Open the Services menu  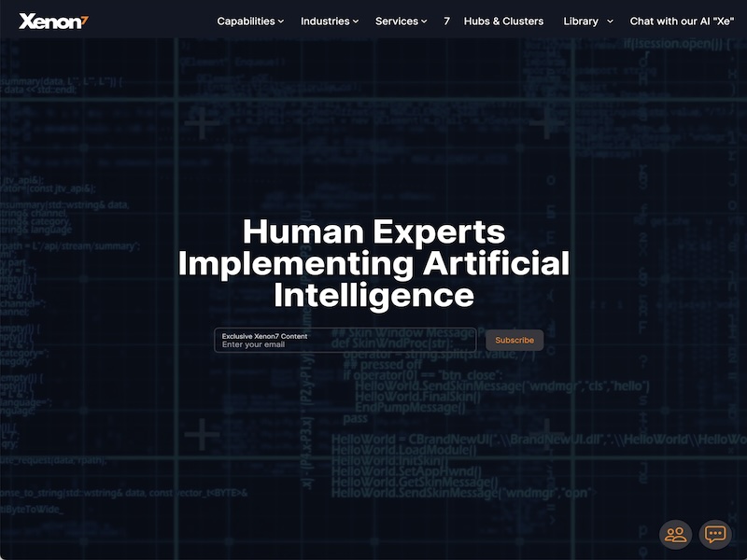[x=397, y=21]
